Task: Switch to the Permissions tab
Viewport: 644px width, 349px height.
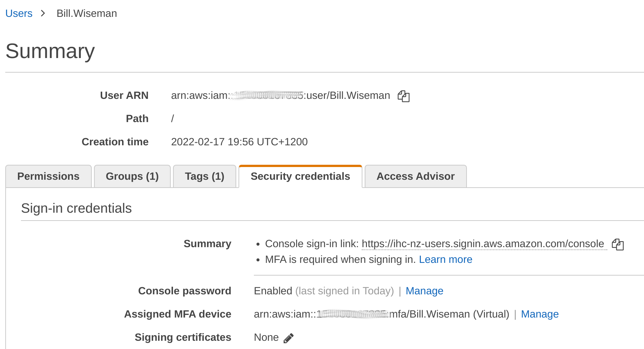Action: pos(48,176)
